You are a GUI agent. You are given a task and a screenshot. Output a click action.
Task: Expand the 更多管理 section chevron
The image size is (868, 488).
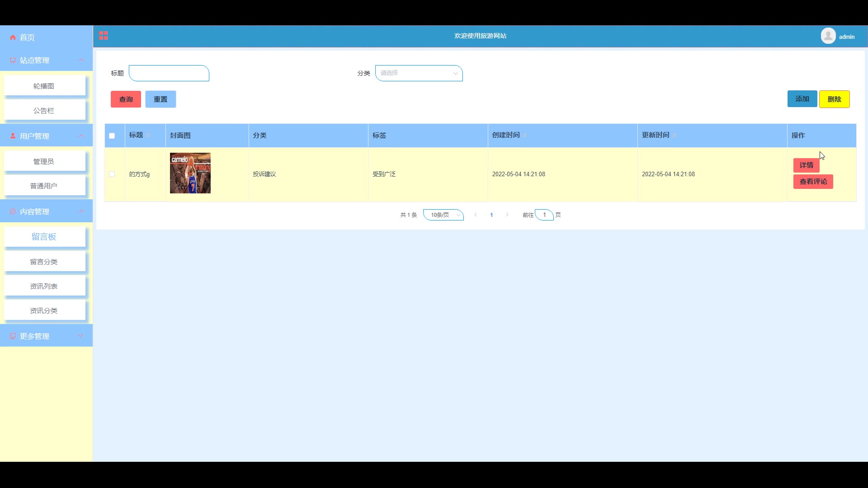click(x=81, y=336)
